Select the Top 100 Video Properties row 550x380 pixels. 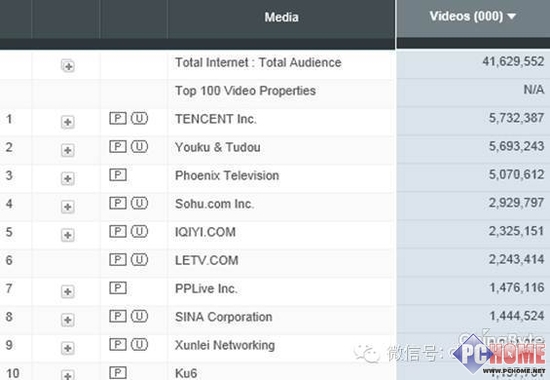pyautogui.click(x=275, y=93)
